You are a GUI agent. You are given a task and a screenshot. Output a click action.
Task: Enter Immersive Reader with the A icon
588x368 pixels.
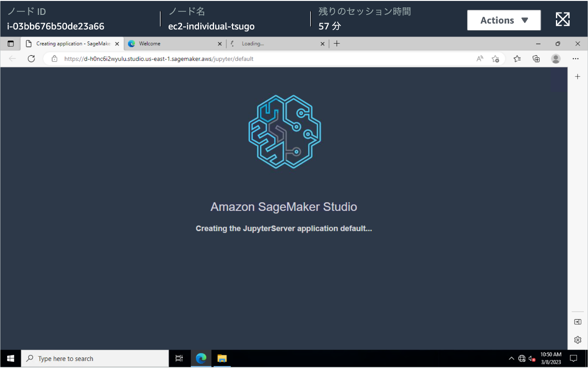pos(479,58)
